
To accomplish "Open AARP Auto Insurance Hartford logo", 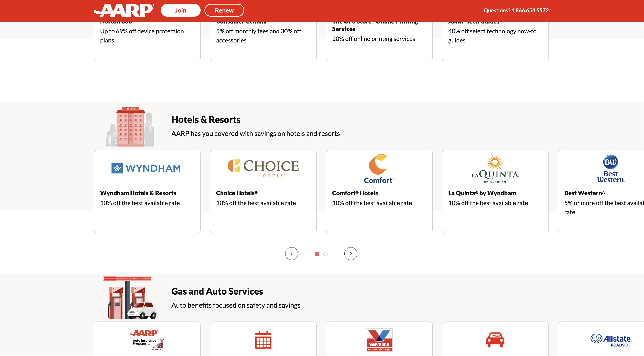I will point(147,340).
